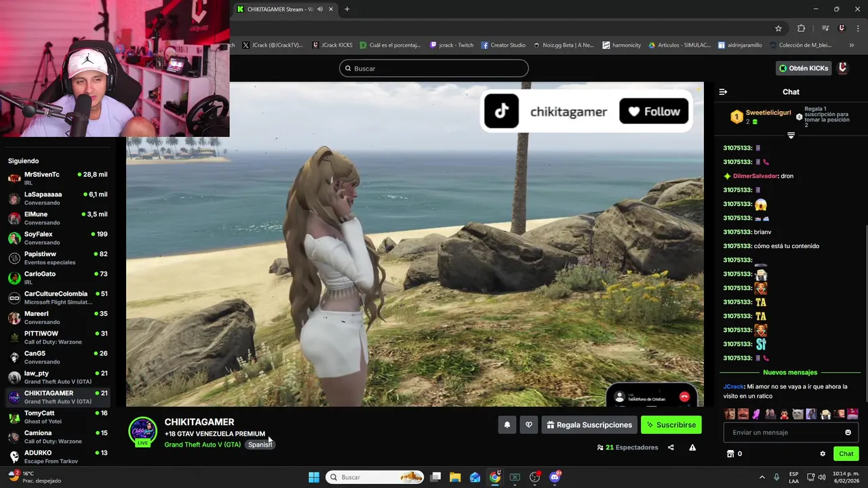Open chat settings gear icon

tap(823, 454)
